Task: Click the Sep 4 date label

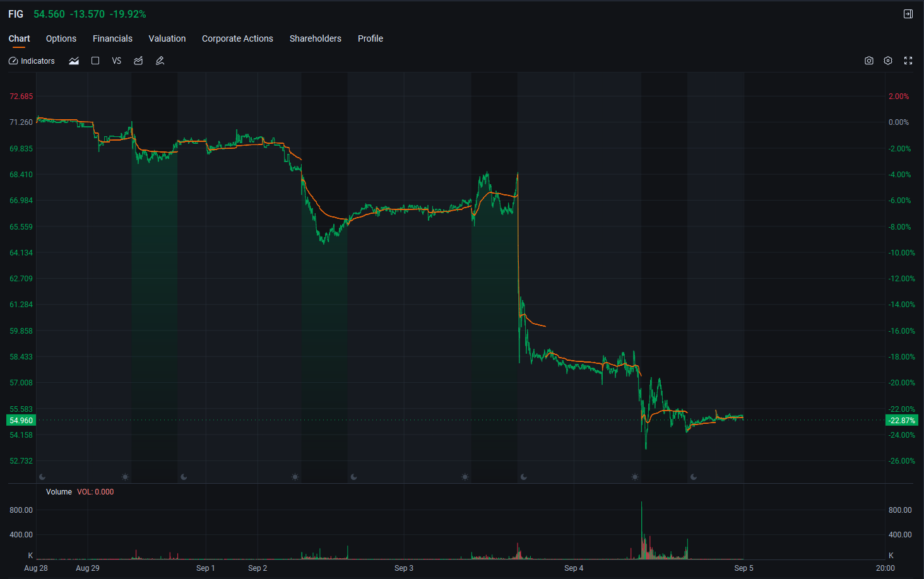Action: pos(574,568)
